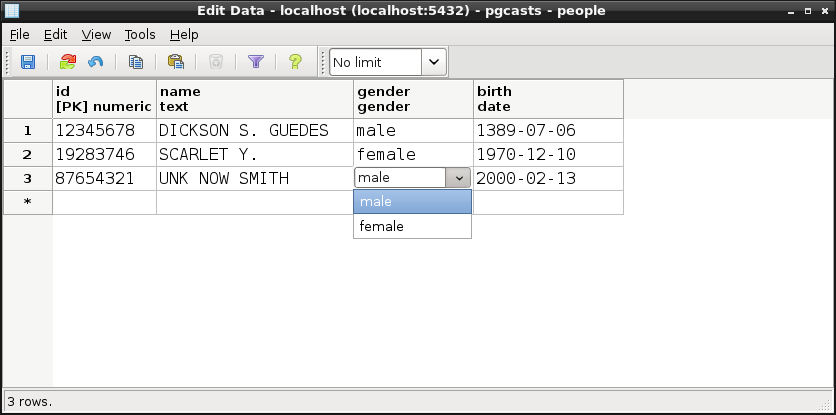Click the birth date column header
The height and width of the screenshot is (415, 836).
coord(548,99)
